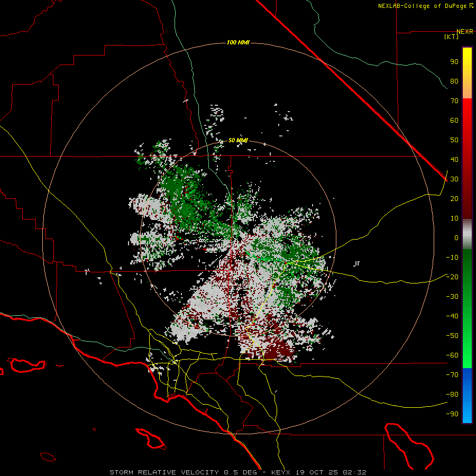Click the -60 value on velocity scale
This screenshot has width=476, height=476.
(x=452, y=355)
